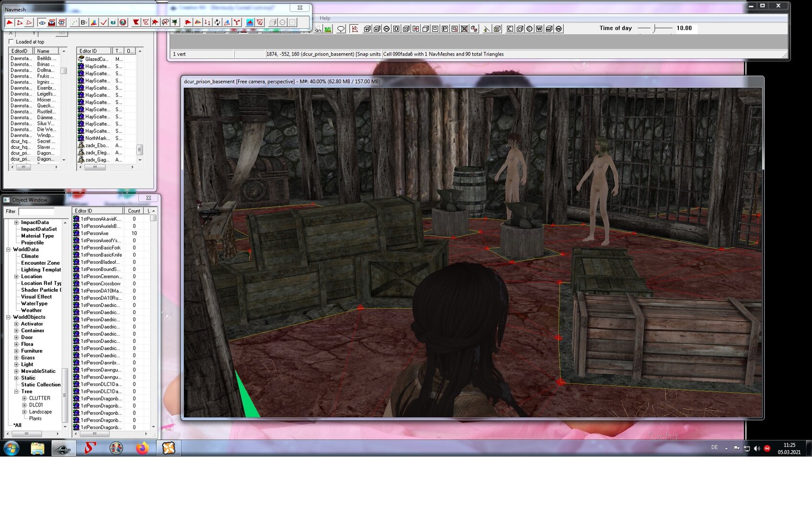Expand the Furniture tree node
This screenshot has height=517, width=812.
click(x=16, y=351)
